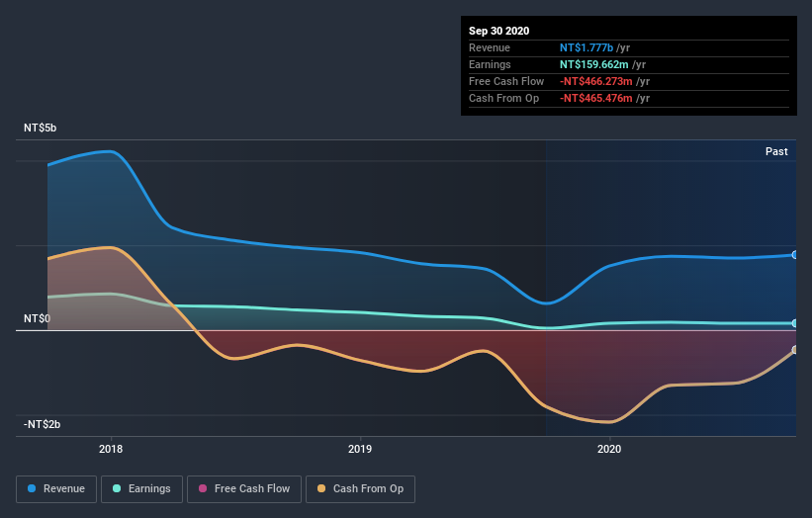Click the -NT$465.476m cash from op value
The height and width of the screenshot is (518, 812).
pyautogui.click(x=596, y=98)
